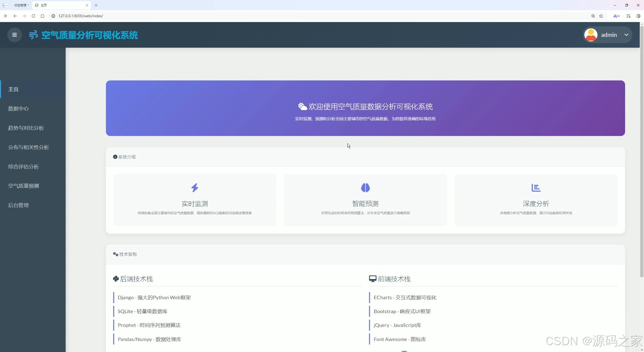Open 后台管理 admin backend link

[x=19, y=205]
